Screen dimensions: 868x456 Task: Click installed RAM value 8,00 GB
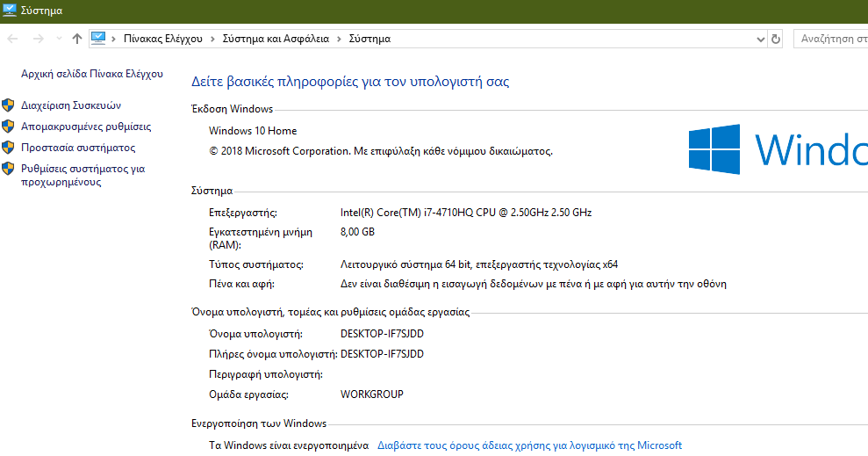point(357,232)
